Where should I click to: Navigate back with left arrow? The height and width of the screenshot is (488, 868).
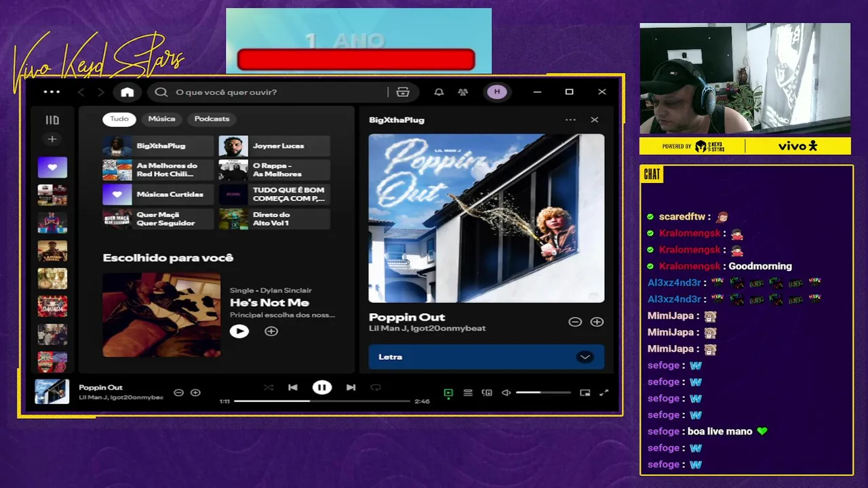click(81, 92)
